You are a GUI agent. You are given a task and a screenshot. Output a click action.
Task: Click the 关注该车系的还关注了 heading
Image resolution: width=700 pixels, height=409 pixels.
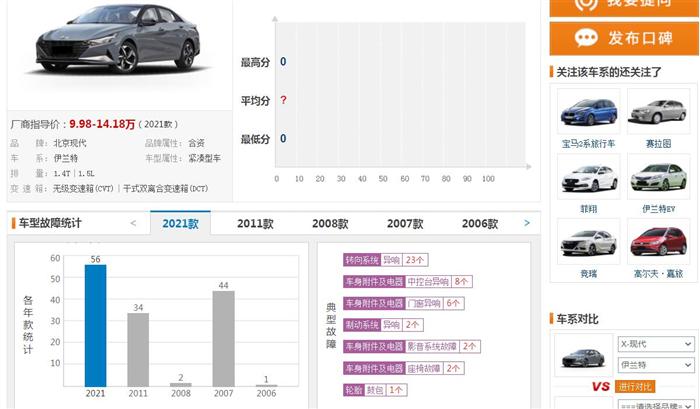pyautogui.click(x=609, y=72)
